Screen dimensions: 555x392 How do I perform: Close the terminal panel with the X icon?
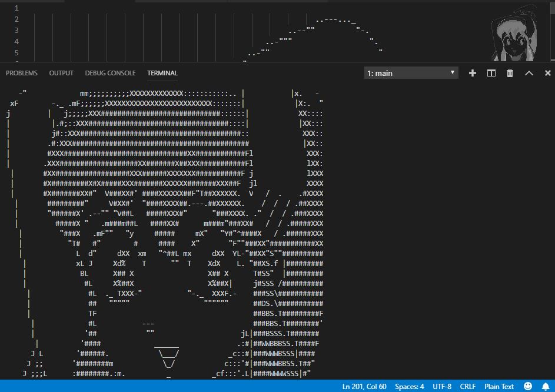tap(547, 72)
